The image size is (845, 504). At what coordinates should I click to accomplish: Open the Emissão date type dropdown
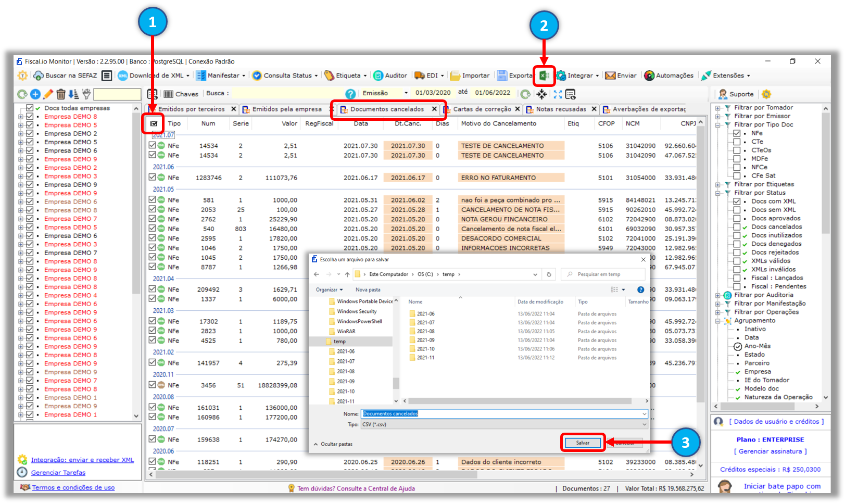(x=406, y=93)
